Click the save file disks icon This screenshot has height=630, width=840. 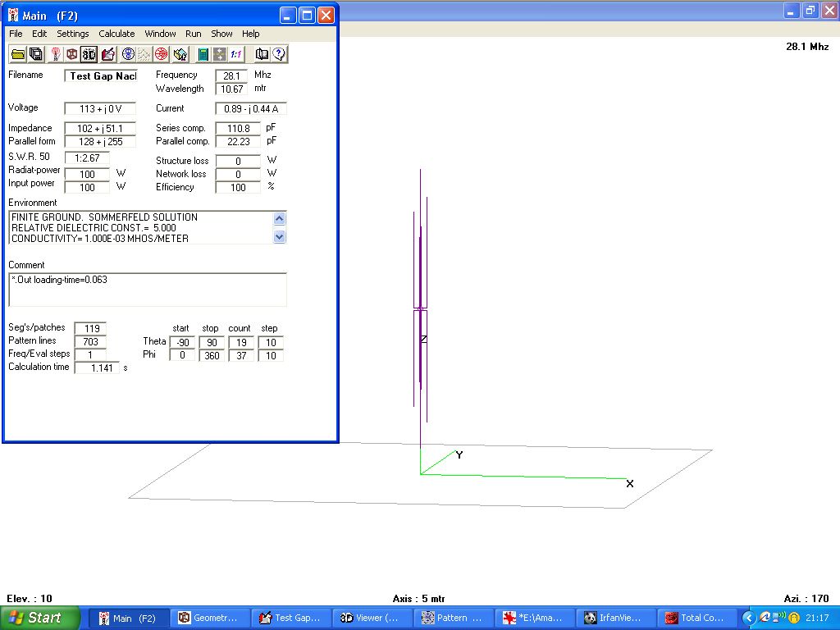point(36,54)
